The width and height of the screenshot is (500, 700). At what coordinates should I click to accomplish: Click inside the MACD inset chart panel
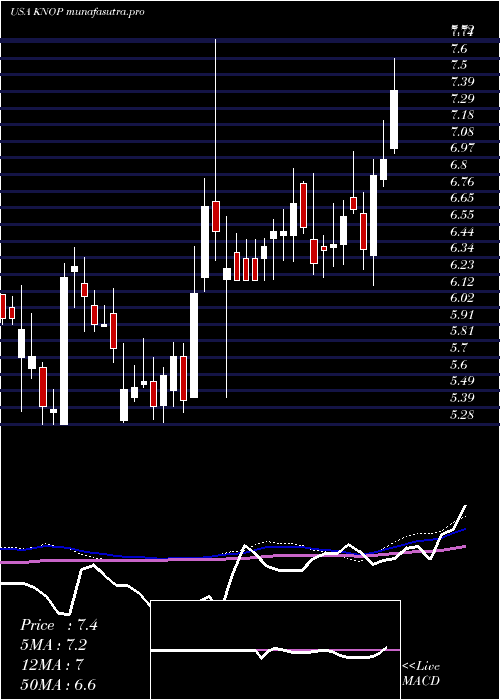tap(275, 650)
